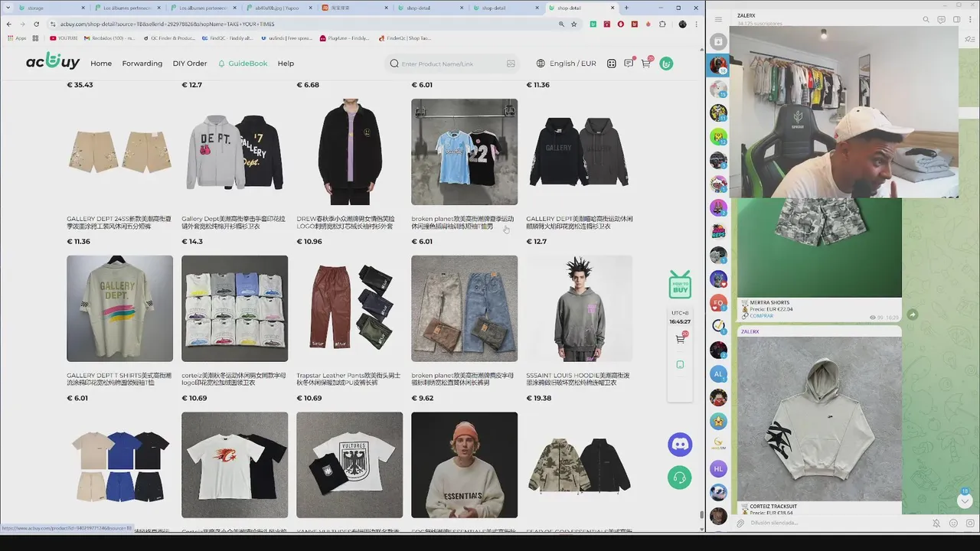The height and width of the screenshot is (551, 980).
Task: Open the English / EUR language selector
Action: [566, 64]
